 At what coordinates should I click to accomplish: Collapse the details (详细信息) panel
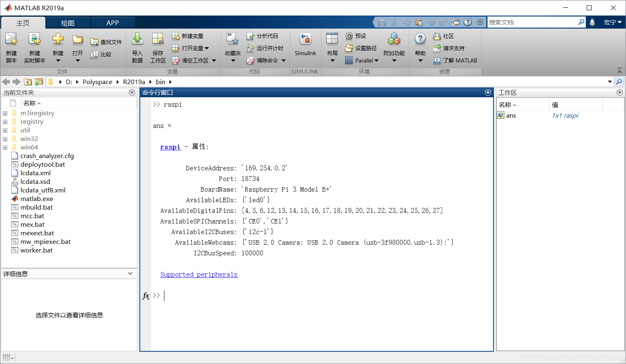click(x=130, y=274)
